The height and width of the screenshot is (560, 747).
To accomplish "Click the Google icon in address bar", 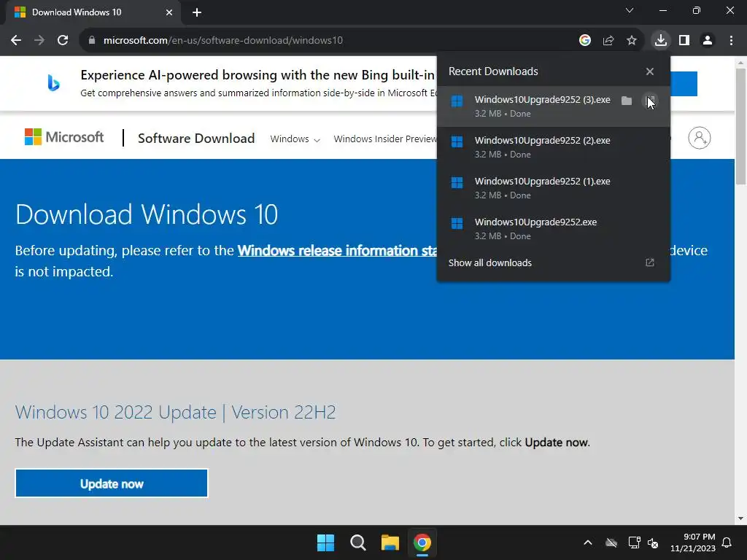I will coord(585,41).
